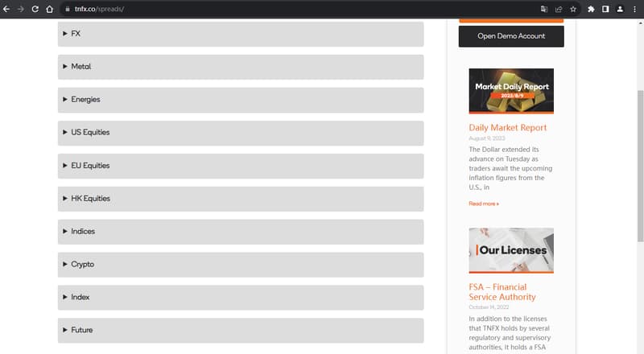Open Market Daily Report thumbnail

tap(511, 91)
